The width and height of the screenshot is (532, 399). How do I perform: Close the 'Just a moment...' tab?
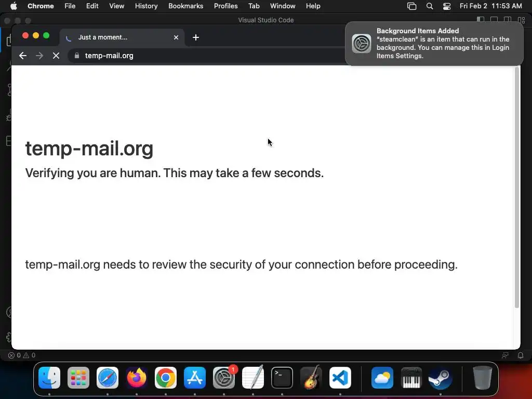[176, 37]
